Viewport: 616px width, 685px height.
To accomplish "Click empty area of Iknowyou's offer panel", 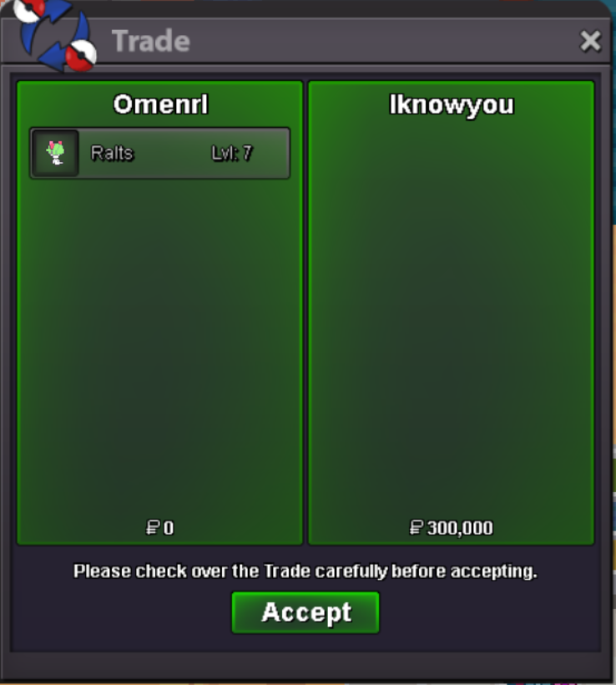I will pos(451,315).
